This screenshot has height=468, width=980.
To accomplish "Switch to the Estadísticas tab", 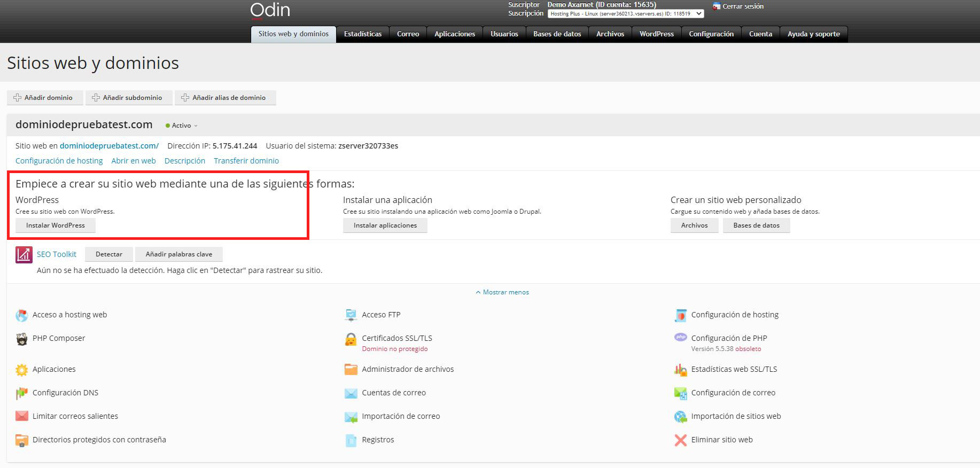I will 363,34.
